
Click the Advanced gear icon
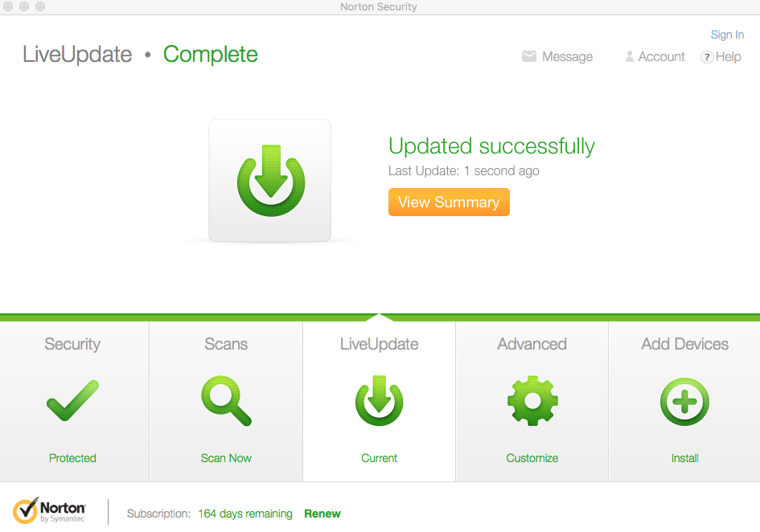coord(532,401)
